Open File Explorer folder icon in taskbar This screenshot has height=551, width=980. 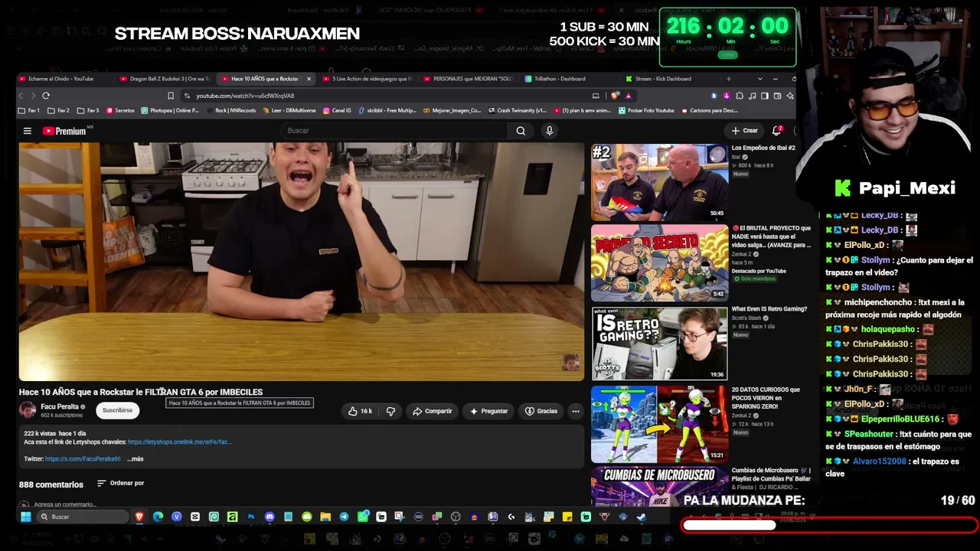[x=325, y=517]
